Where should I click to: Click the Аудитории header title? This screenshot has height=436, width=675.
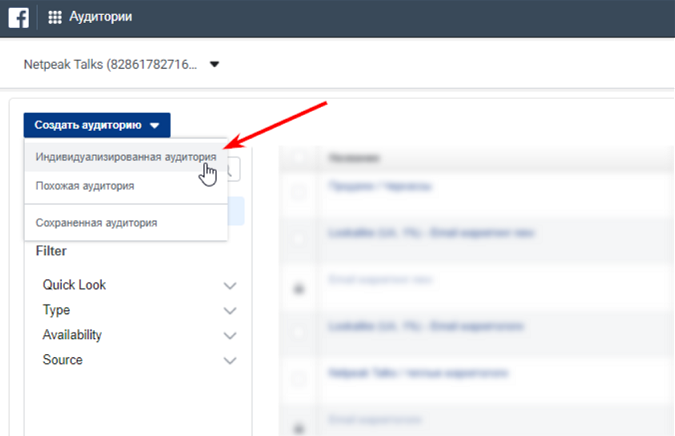pyautogui.click(x=101, y=17)
